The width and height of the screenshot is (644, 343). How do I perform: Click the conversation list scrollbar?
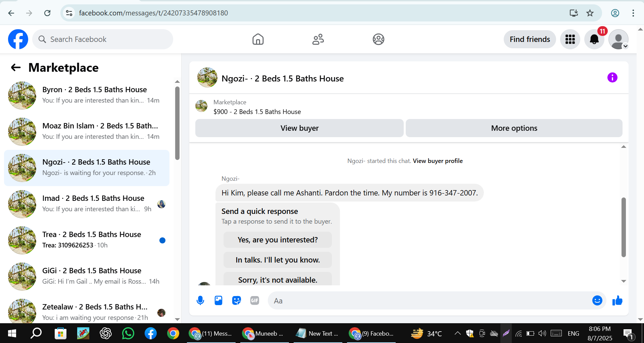pos(177,123)
